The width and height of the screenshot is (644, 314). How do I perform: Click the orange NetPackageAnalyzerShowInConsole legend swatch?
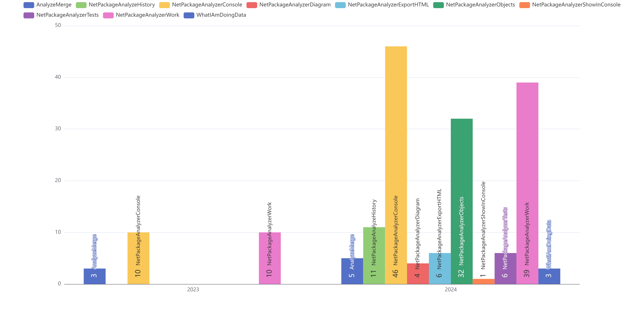[x=524, y=5]
